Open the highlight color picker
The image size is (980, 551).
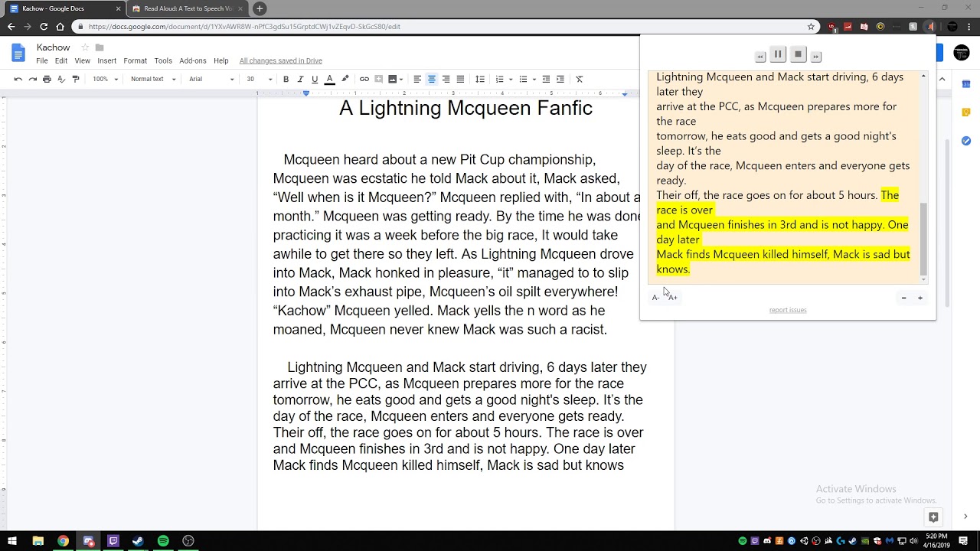345,79
